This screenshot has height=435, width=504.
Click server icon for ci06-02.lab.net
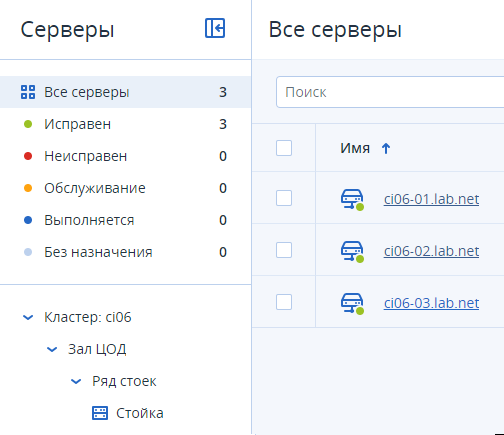point(352,251)
